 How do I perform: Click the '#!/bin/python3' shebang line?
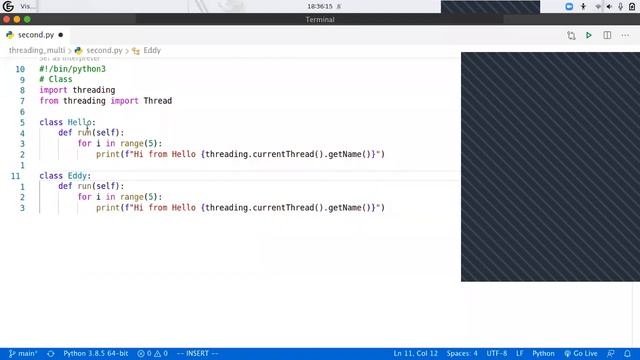[72, 69]
